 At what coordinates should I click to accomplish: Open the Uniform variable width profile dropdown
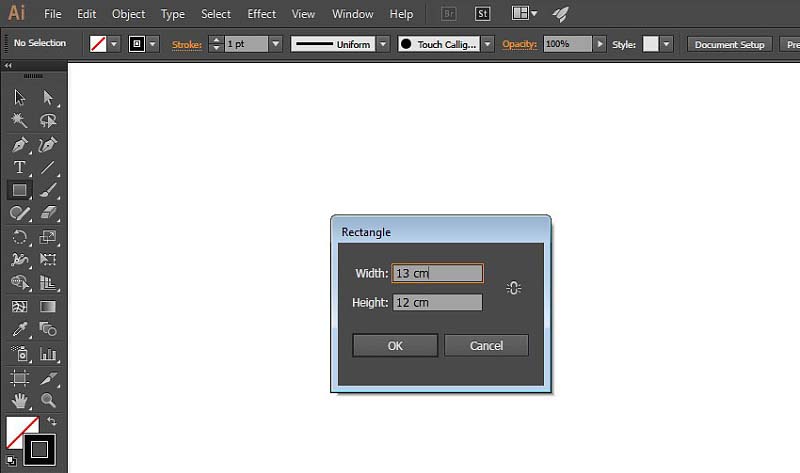pyautogui.click(x=383, y=44)
